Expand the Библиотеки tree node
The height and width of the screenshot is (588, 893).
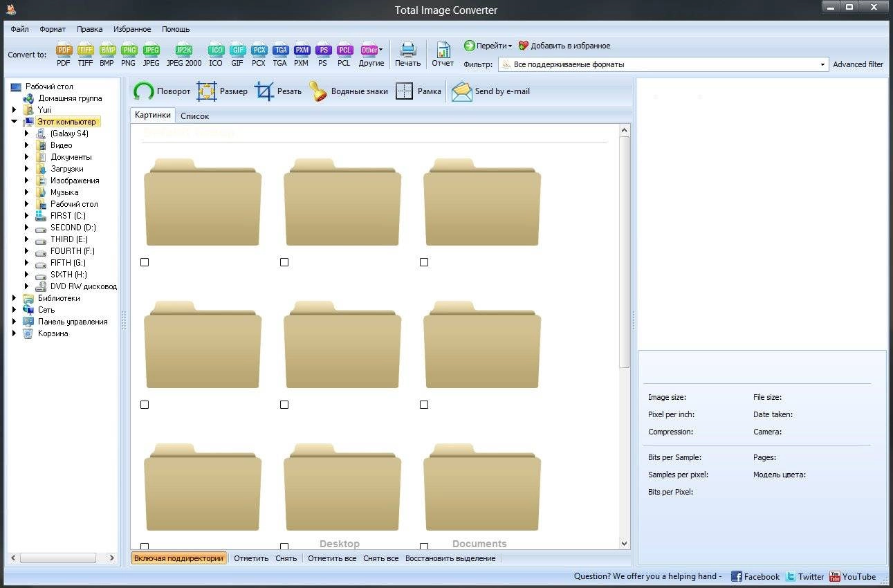14,298
